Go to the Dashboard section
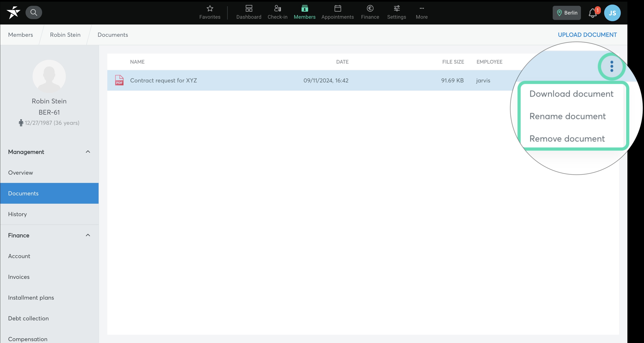This screenshot has width=644, height=343. click(249, 12)
